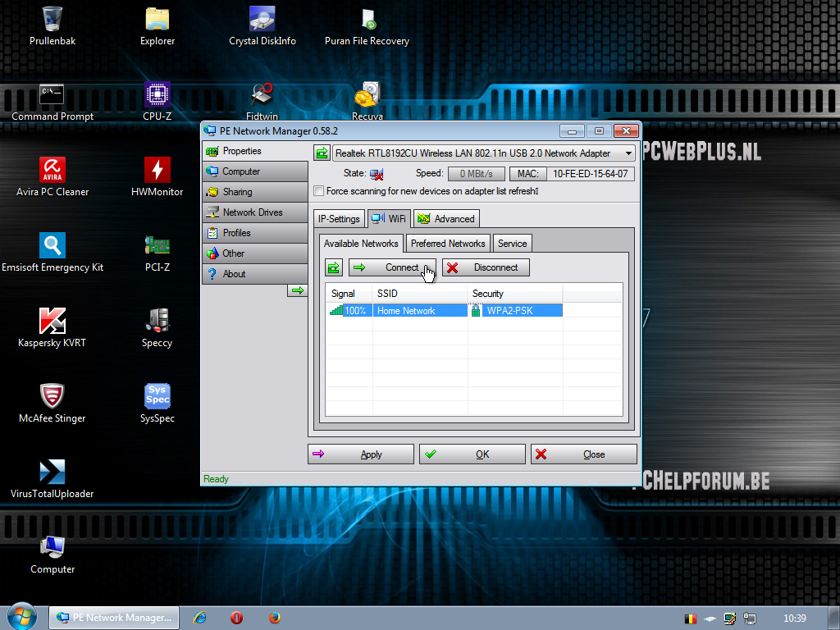
Task: Confirm with the OK button
Action: click(472, 454)
